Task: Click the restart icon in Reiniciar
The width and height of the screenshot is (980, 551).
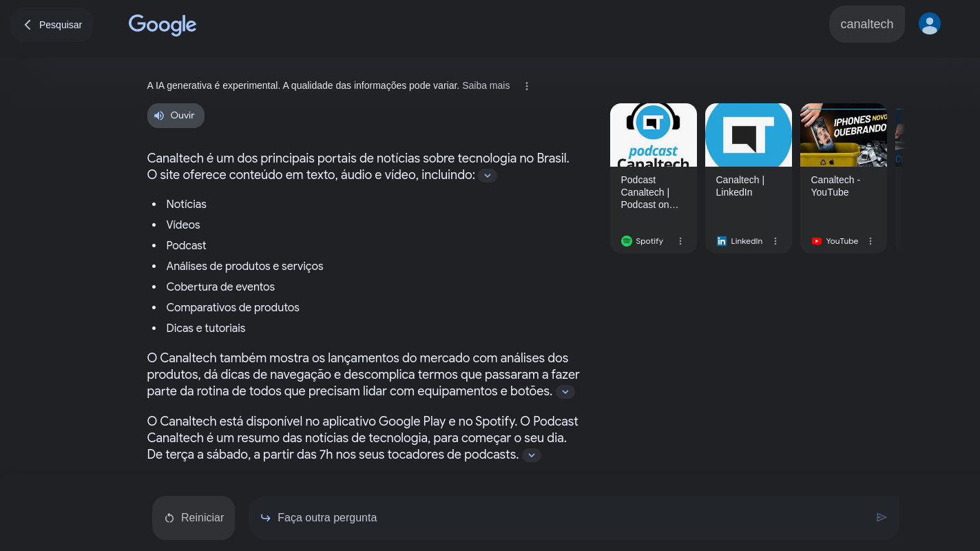Action: pyautogui.click(x=169, y=518)
